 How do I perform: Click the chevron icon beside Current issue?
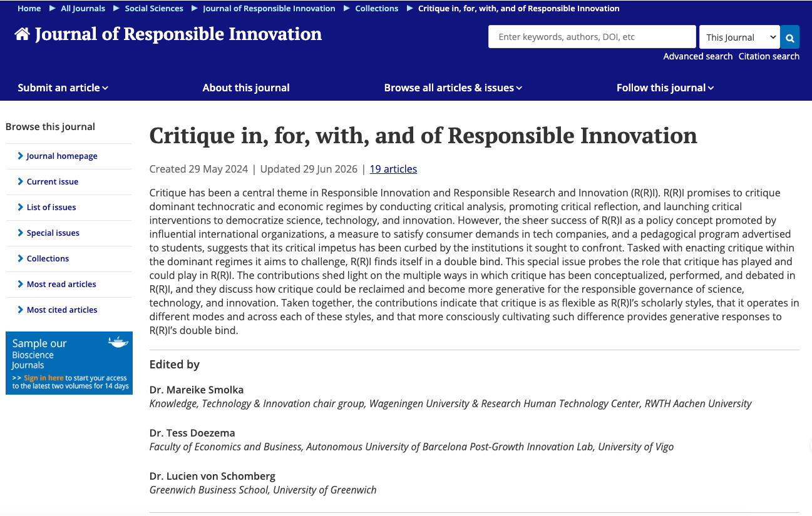21,181
